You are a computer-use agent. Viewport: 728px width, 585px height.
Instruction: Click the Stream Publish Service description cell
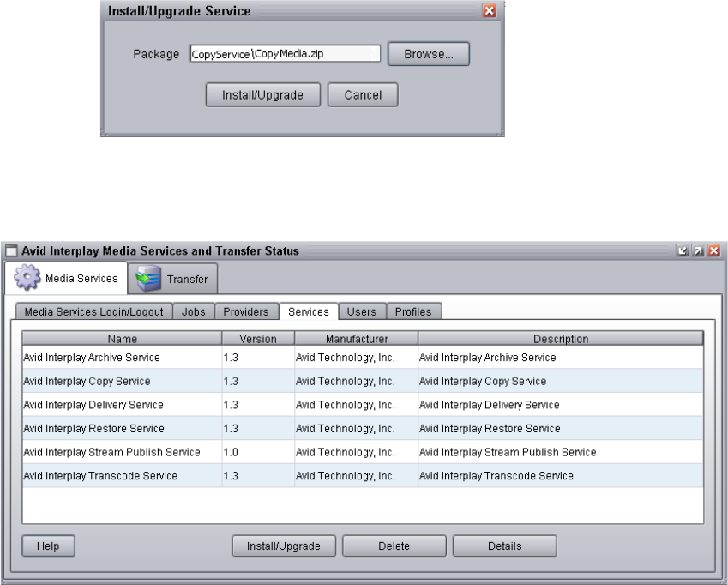[561, 452]
